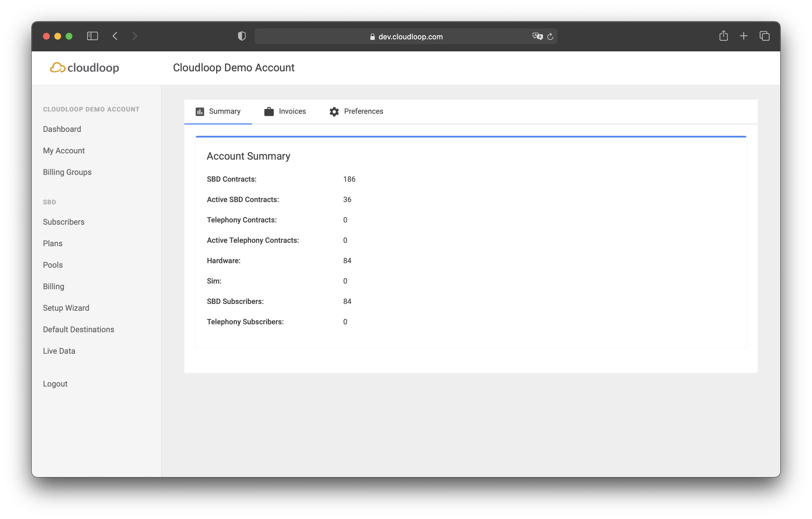The height and width of the screenshot is (519, 812).
Task: Go back with the browser arrow
Action: point(115,36)
